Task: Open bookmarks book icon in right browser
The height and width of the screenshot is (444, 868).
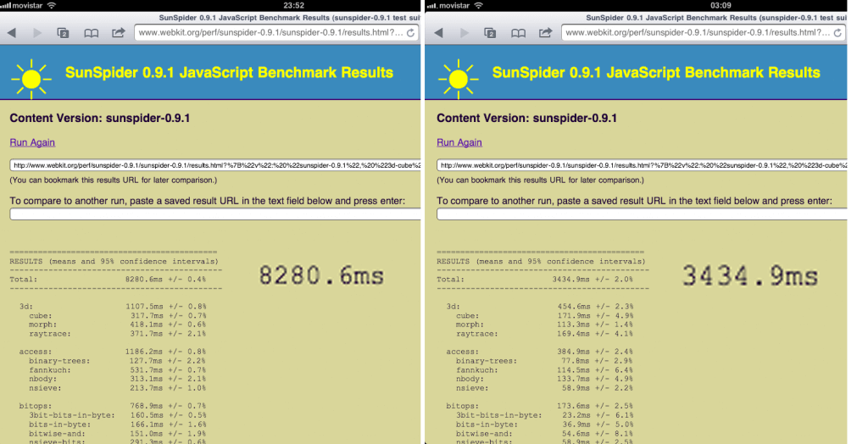Action: [518, 33]
